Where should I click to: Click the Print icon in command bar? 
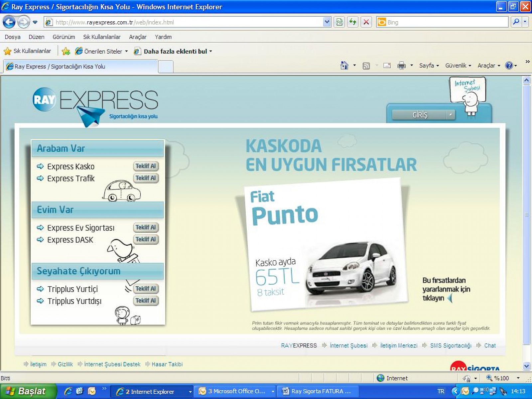pyautogui.click(x=401, y=66)
